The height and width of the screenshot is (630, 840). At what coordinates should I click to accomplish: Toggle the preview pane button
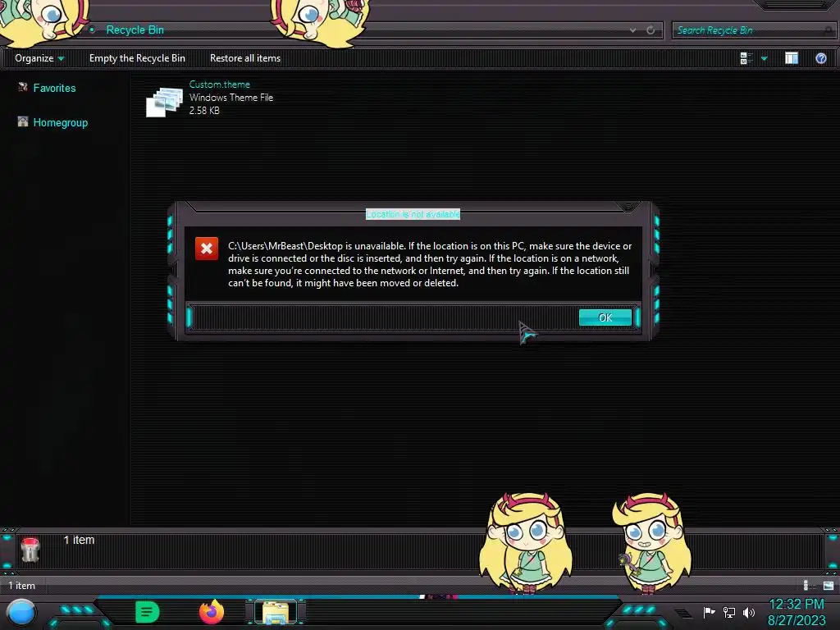pos(792,58)
